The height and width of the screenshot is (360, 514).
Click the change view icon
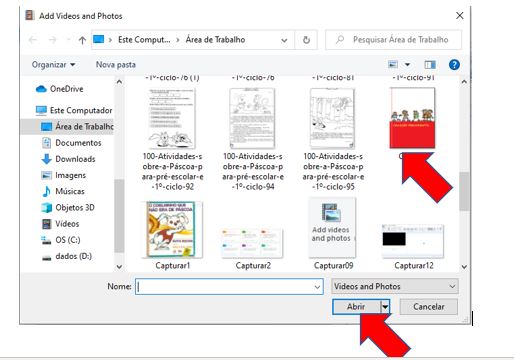point(393,64)
